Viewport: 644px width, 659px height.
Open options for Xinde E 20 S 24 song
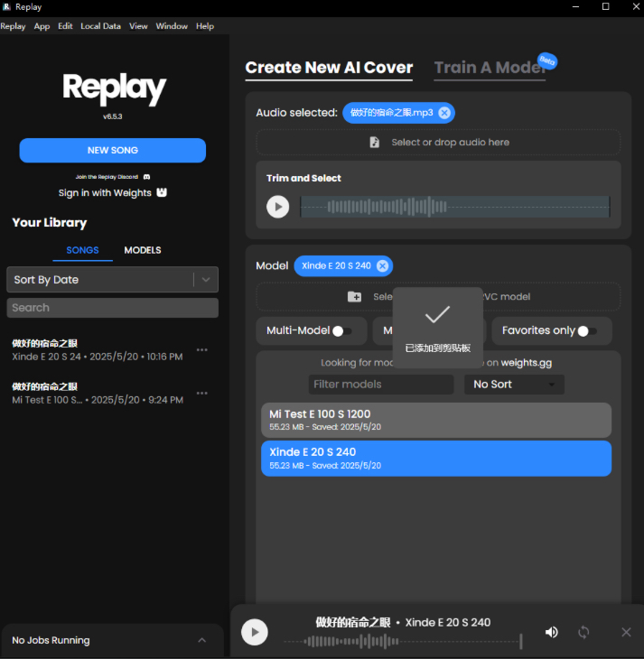202,349
